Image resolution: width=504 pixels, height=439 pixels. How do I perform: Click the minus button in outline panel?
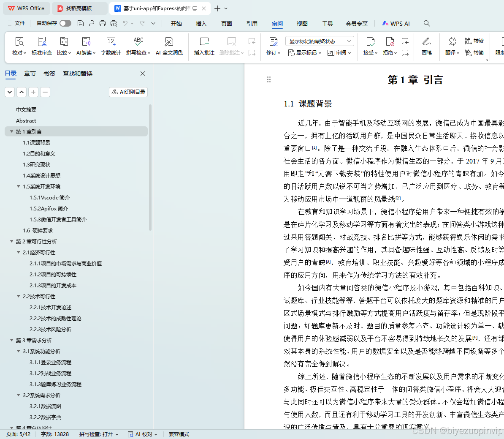(x=45, y=92)
